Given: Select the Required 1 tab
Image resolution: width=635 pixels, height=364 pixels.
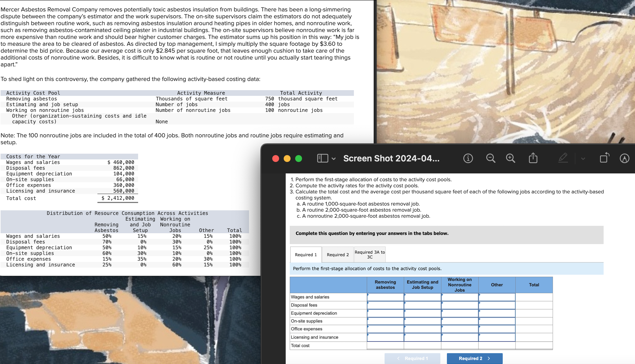Looking at the screenshot, I should tap(306, 255).
